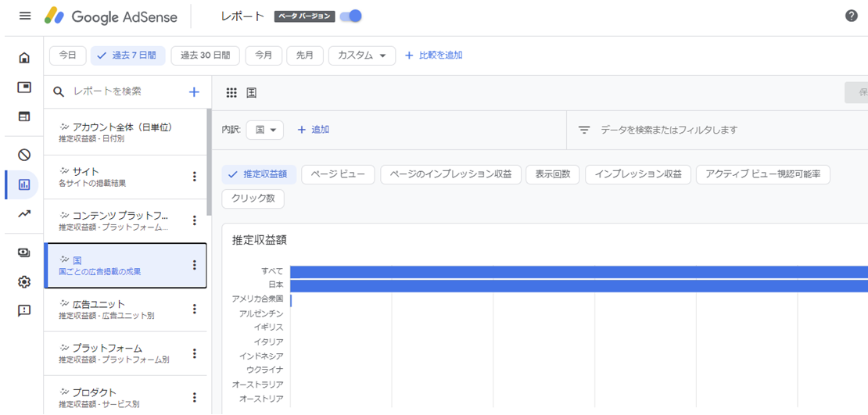Open the 内訳 国 breakdown dropdown

(264, 130)
